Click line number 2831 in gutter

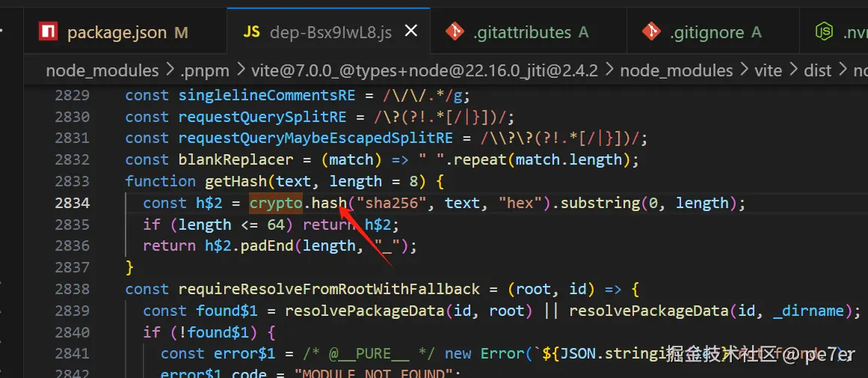coord(72,138)
